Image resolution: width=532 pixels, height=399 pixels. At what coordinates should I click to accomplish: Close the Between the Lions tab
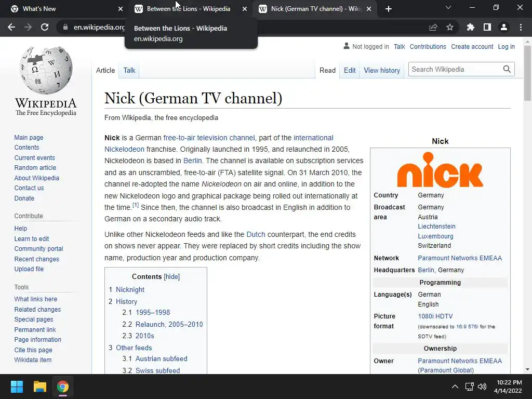[x=245, y=9]
